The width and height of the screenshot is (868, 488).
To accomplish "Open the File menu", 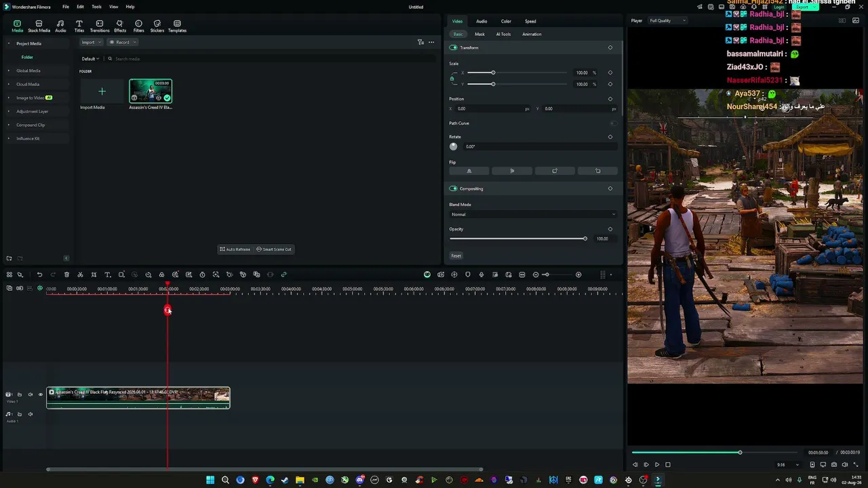I will (66, 7).
